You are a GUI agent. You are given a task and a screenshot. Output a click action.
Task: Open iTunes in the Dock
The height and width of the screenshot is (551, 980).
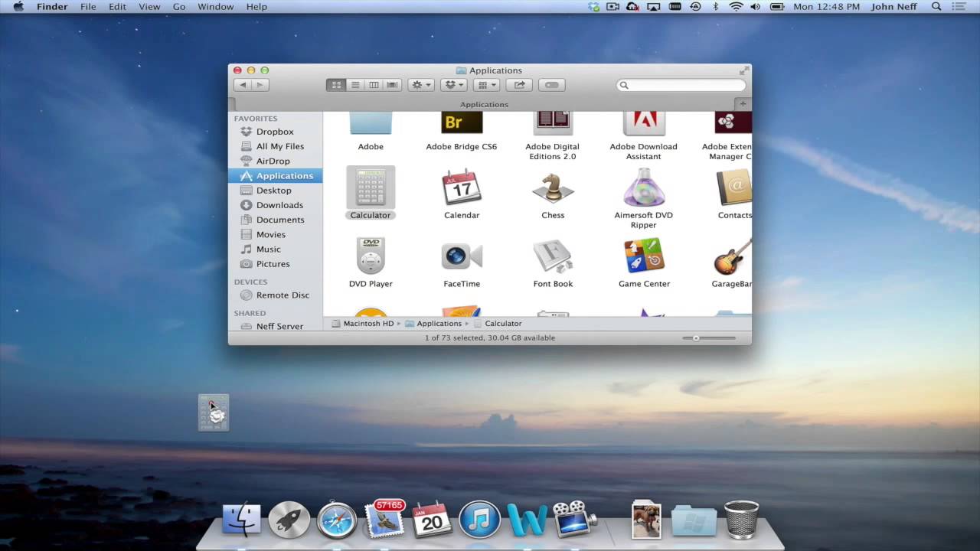(x=479, y=520)
